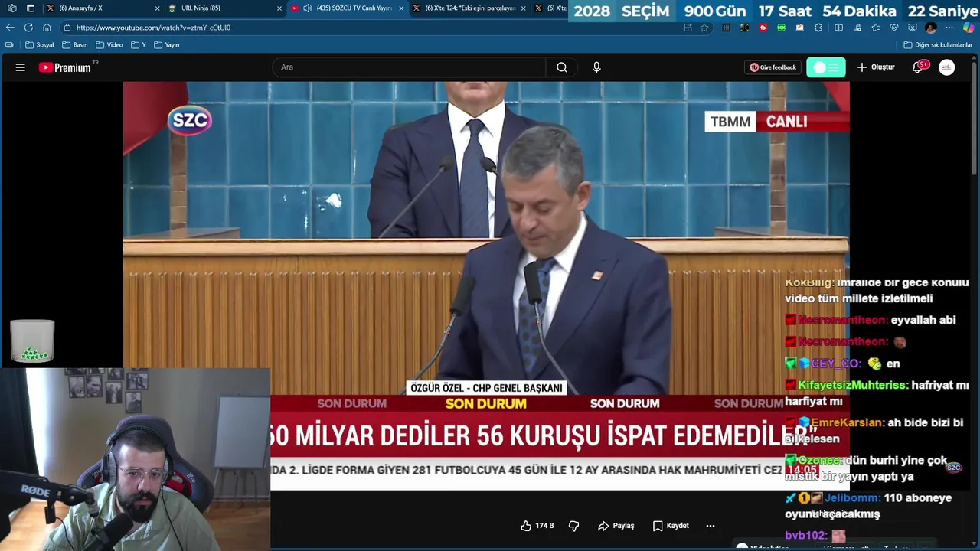Open the YouTube guide hamburger menu
The image size is (980, 551).
20,67
